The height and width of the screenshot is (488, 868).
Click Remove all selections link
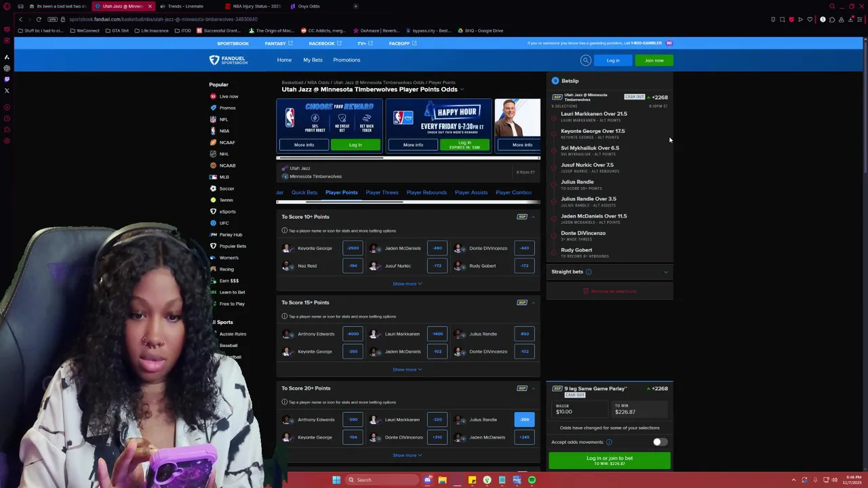(610, 291)
